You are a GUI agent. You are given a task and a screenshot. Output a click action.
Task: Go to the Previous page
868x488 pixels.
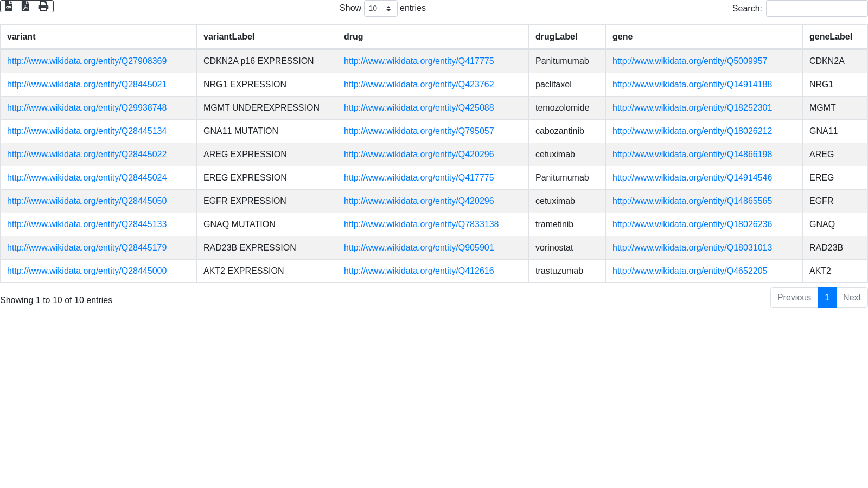[x=794, y=297]
